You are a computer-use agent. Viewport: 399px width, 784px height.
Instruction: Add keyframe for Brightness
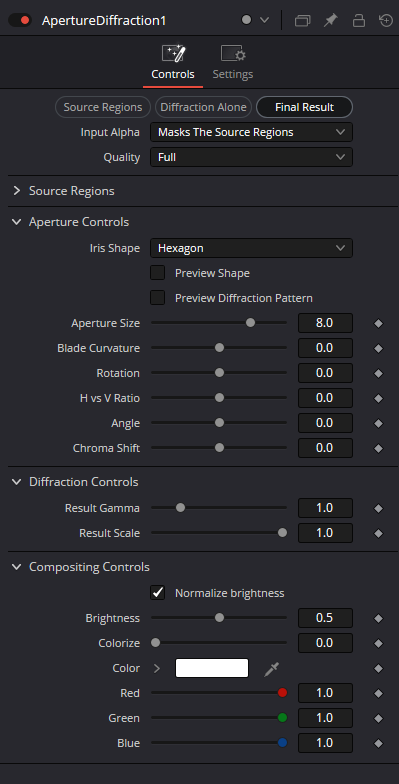click(378, 618)
